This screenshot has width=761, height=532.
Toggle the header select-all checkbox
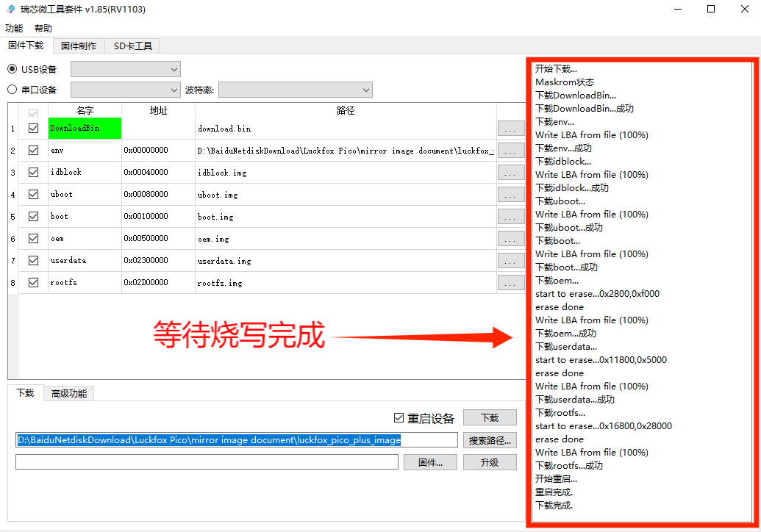pos(34,113)
